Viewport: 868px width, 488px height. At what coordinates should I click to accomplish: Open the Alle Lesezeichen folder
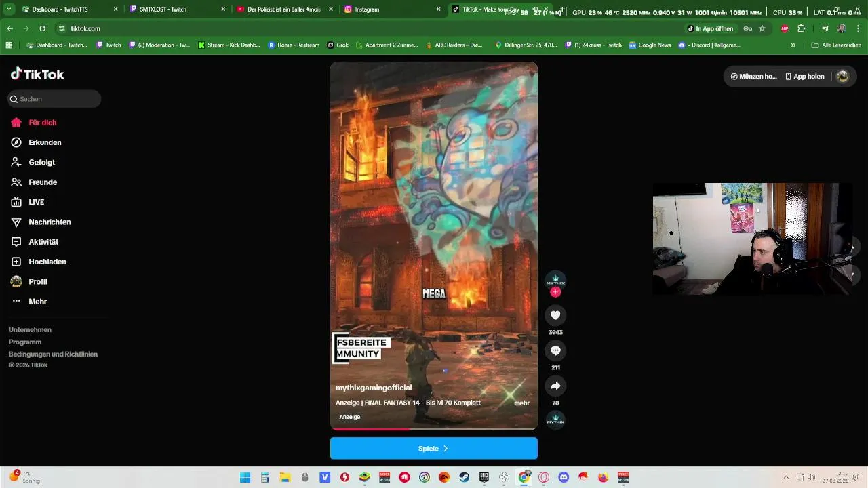pos(836,45)
